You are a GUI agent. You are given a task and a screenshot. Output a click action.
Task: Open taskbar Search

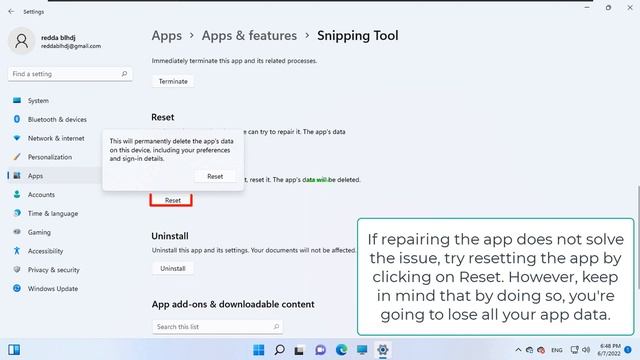[280, 350]
